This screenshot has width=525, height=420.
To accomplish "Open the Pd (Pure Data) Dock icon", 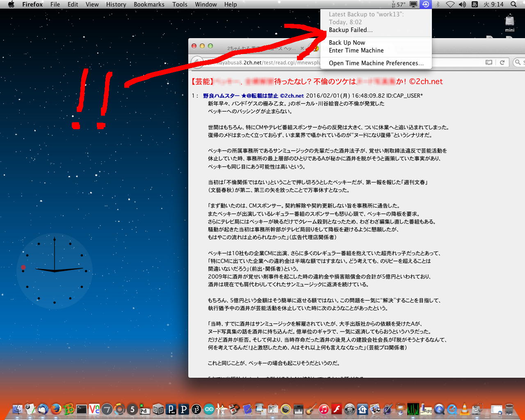I will [x=145, y=409].
